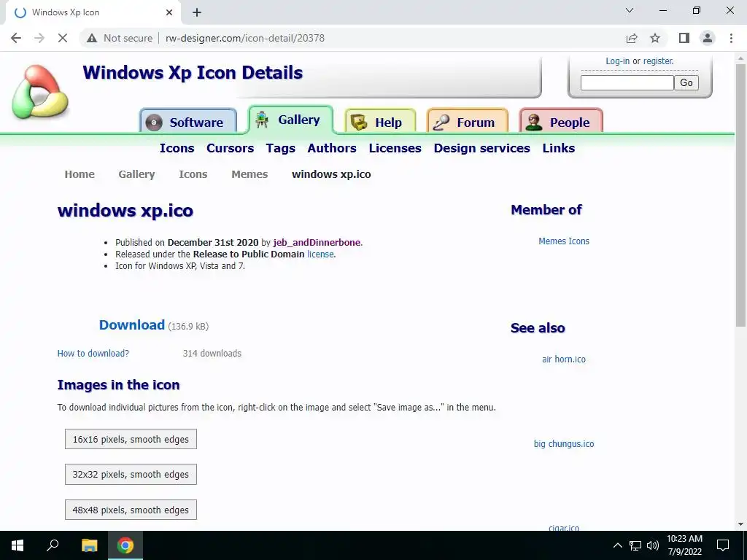Open Design services page

coord(481,148)
